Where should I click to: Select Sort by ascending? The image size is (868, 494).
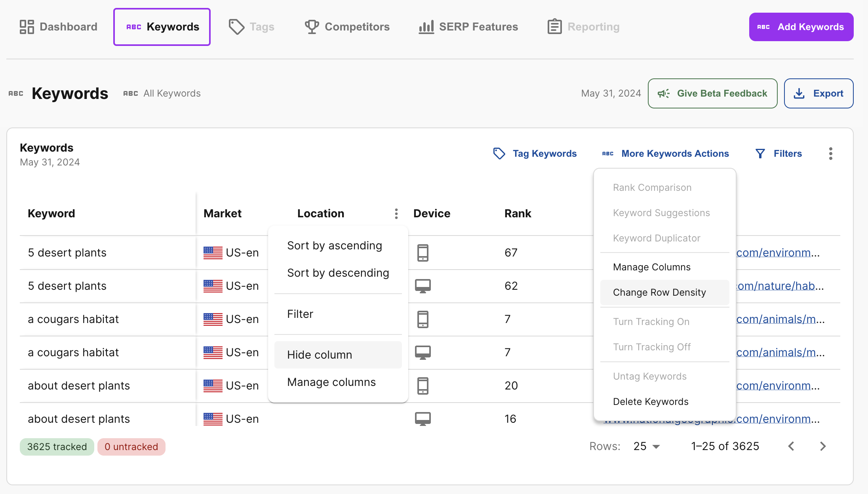click(x=335, y=246)
